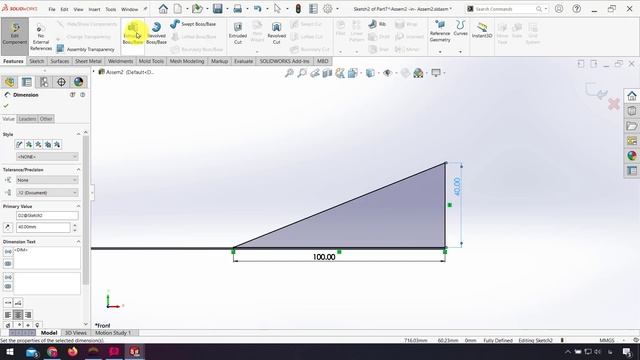The height and width of the screenshot is (360, 640).
Task: Open the ConfigurationManager tab
Action: [x=44, y=82]
